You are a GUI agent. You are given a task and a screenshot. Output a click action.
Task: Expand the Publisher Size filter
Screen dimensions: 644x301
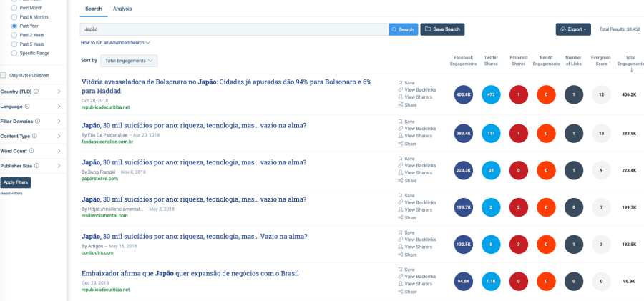(x=59, y=165)
